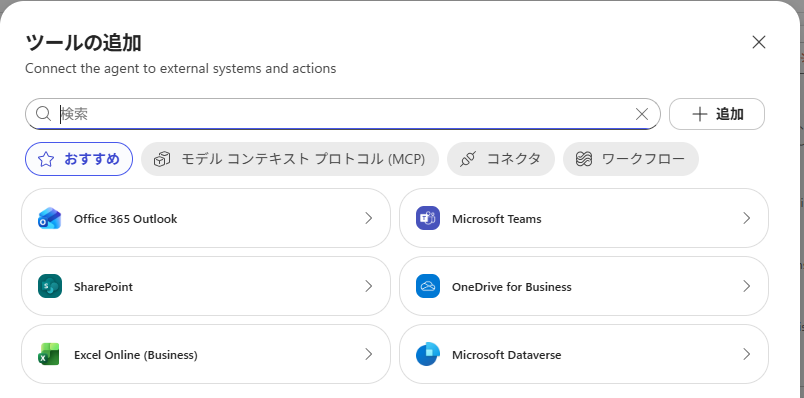Select the おすすめ tab
The image size is (804, 398).
[79, 159]
